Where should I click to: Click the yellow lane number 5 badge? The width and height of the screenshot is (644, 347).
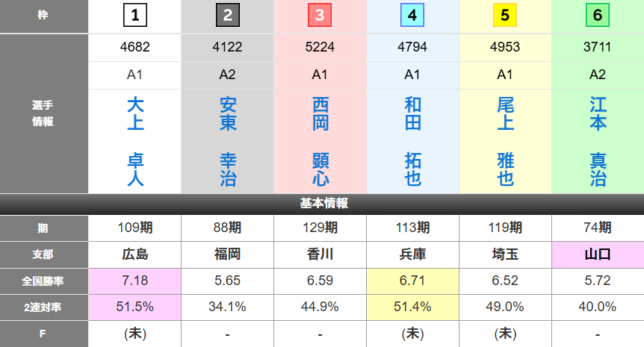coord(506,15)
